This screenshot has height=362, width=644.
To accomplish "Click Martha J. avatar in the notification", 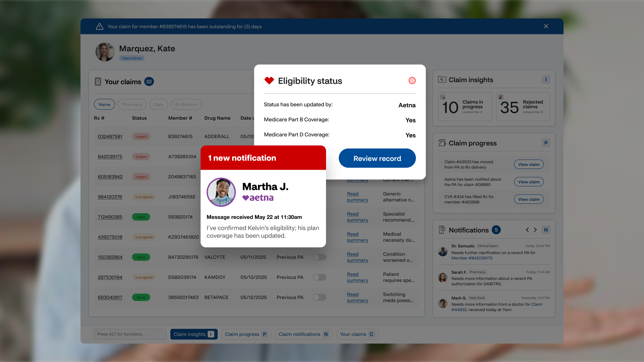I will tap(221, 192).
